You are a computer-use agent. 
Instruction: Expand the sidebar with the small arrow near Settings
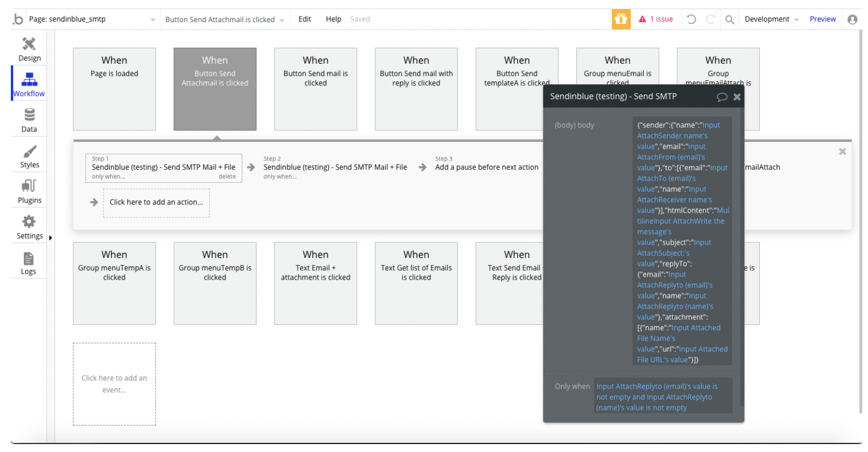(50, 237)
